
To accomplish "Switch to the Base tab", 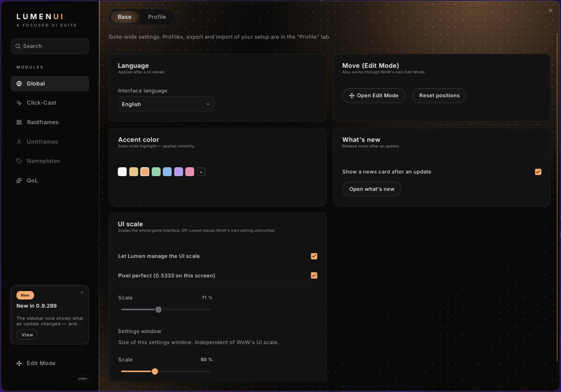I will pos(125,17).
